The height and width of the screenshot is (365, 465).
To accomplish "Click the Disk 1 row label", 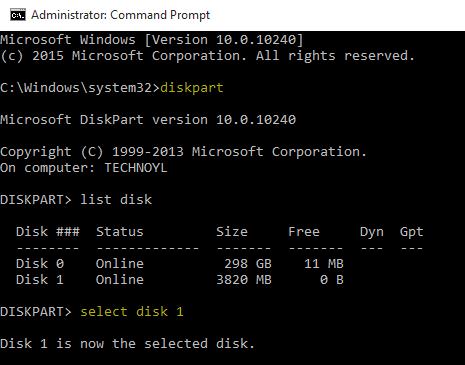I will [x=40, y=280].
